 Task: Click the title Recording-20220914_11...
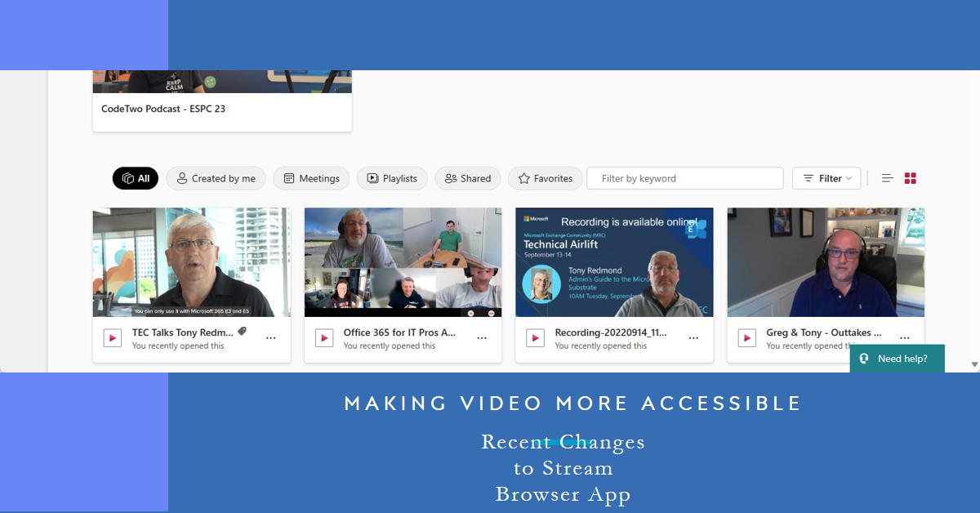pos(611,332)
